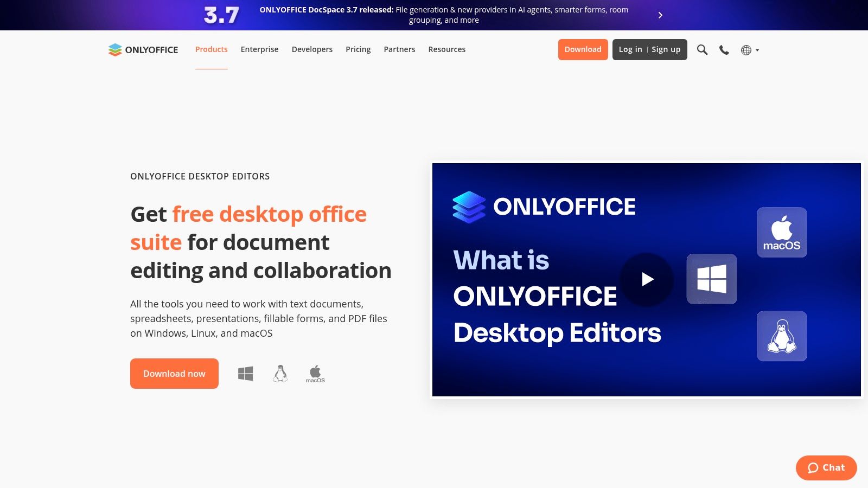Click the ONLYOFFICE logo in header
This screenshot has height=488, width=868.
pos(143,49)
